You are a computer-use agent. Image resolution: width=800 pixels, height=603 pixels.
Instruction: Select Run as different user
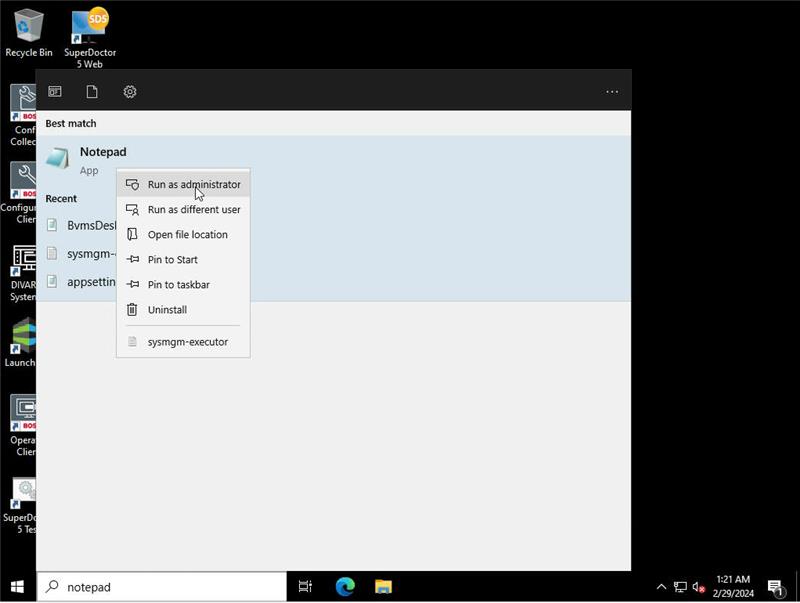click(x=193, y=210)
